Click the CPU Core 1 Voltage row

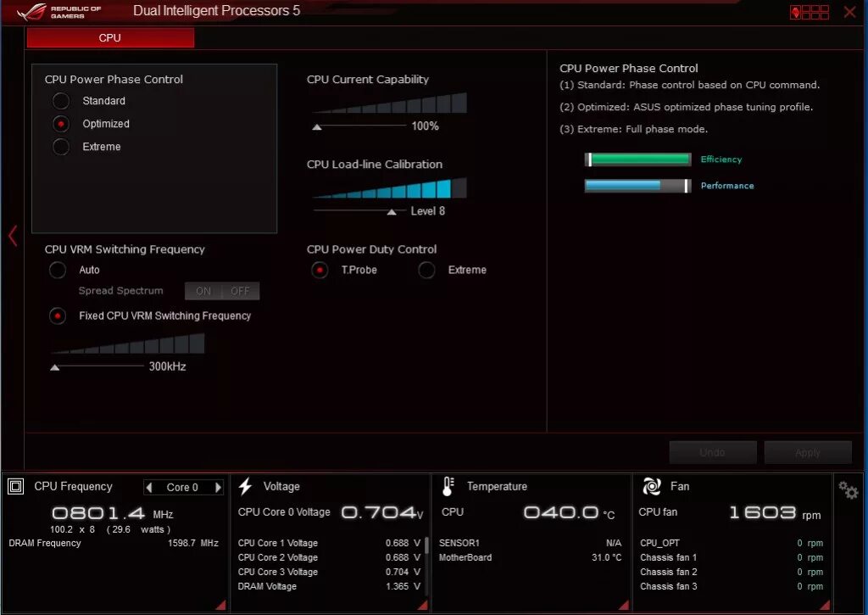point(329,543)
